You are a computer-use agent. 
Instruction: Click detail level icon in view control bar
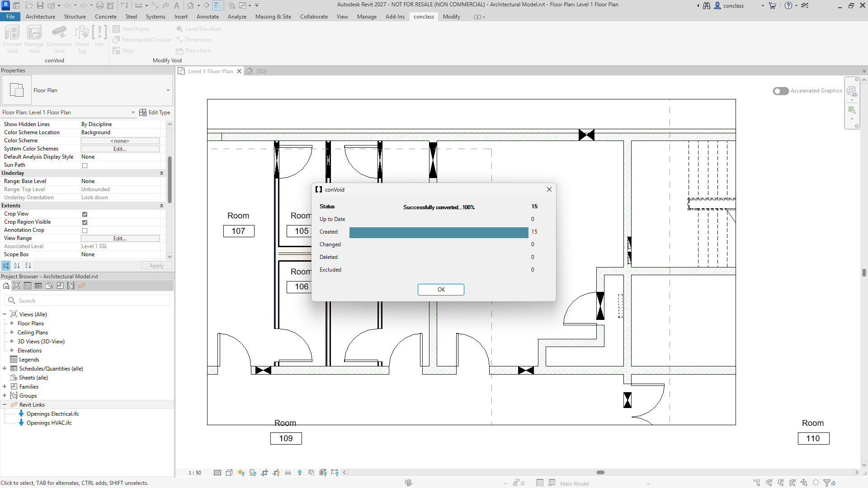point(217,473)
